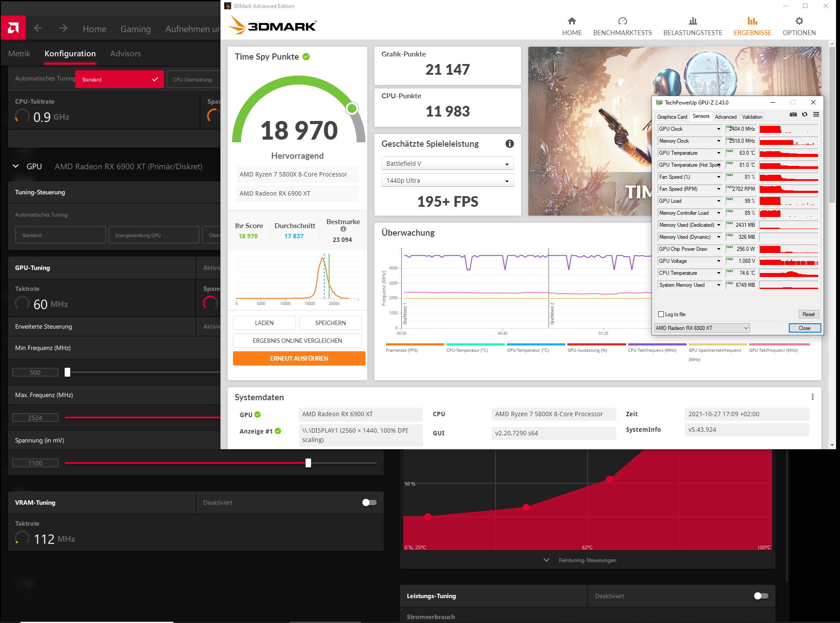Screen dimensions: 840x623
Task: Click the GPU-Auslastung (%) legend entry
Action: 596,348
